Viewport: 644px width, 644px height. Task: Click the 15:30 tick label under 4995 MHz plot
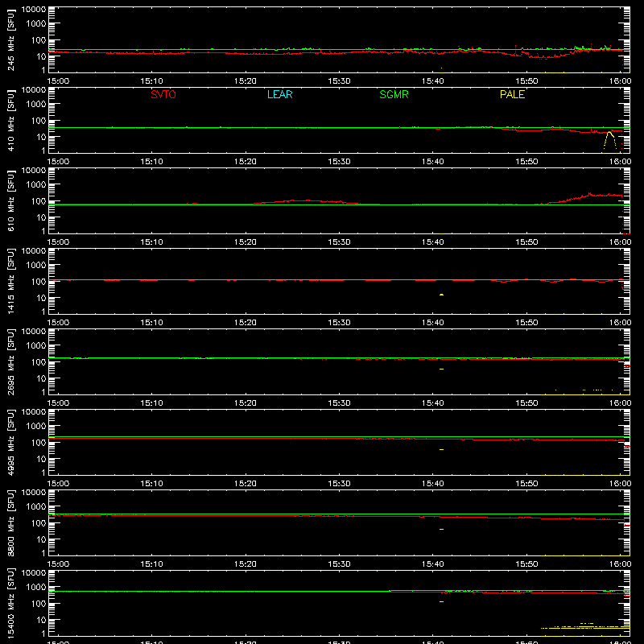pos(339,484)
